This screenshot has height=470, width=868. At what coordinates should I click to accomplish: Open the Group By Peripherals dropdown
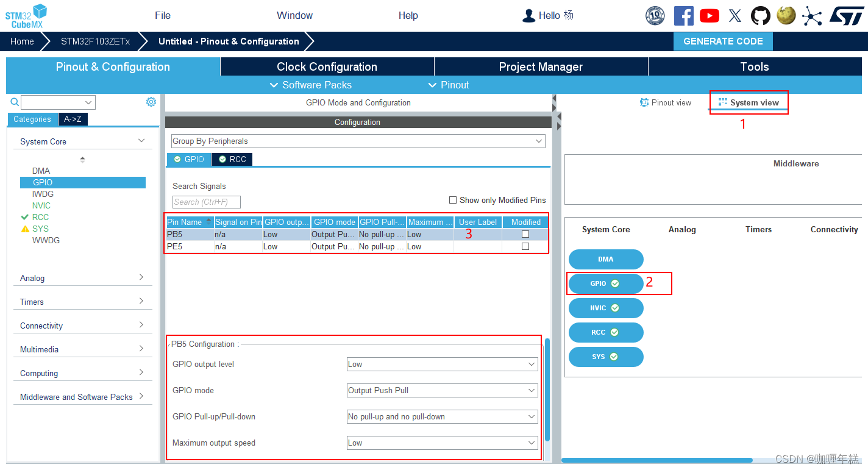[358, 141]
